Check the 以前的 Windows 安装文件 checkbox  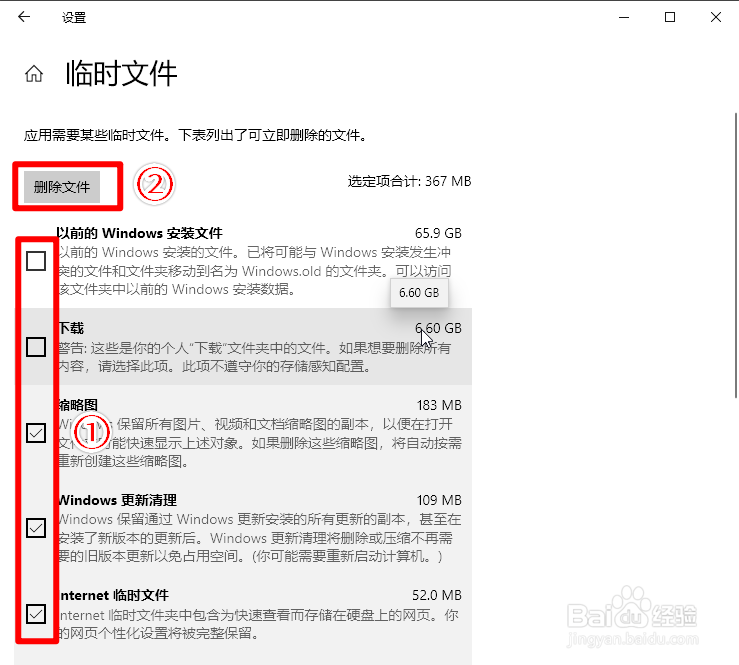[36, 261]
